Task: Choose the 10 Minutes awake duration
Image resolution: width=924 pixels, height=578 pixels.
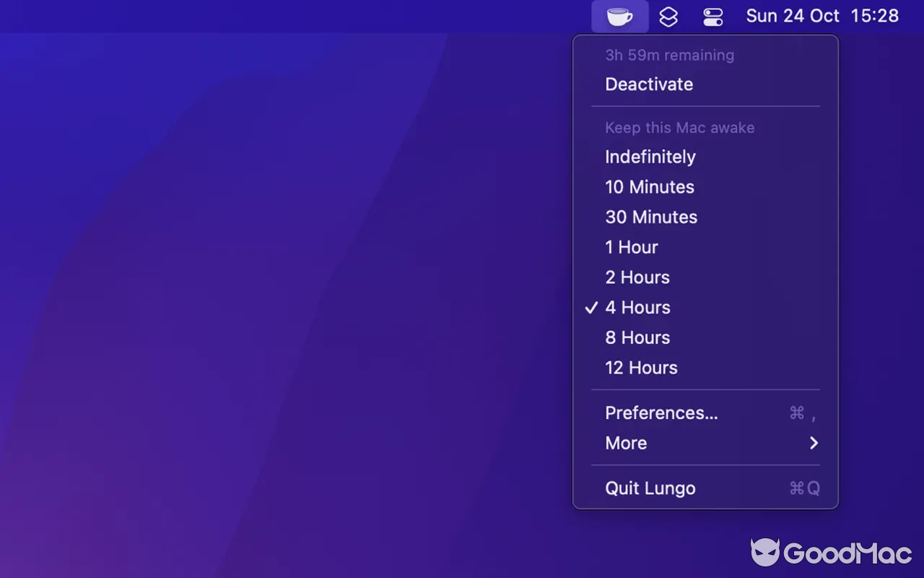Action: coord(650,187)
